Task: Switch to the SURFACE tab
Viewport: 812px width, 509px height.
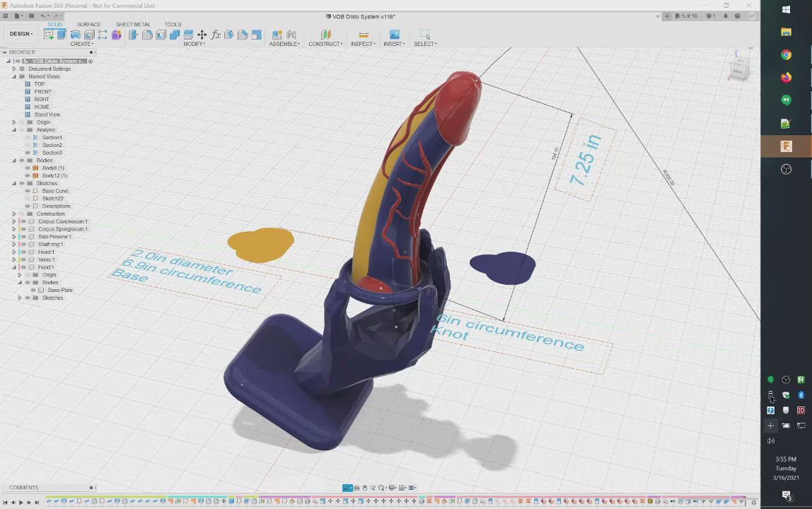Action: tap(88, 25)
